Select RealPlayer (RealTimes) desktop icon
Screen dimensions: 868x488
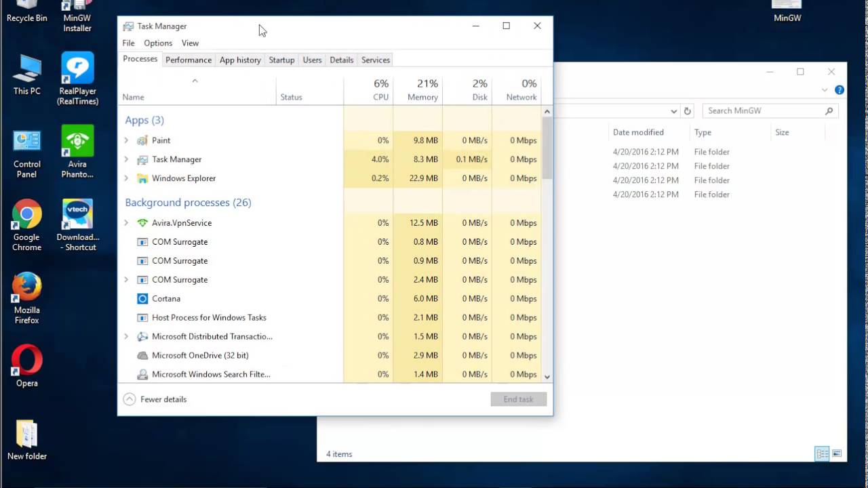pyautogui.click(x=77, y=79)
